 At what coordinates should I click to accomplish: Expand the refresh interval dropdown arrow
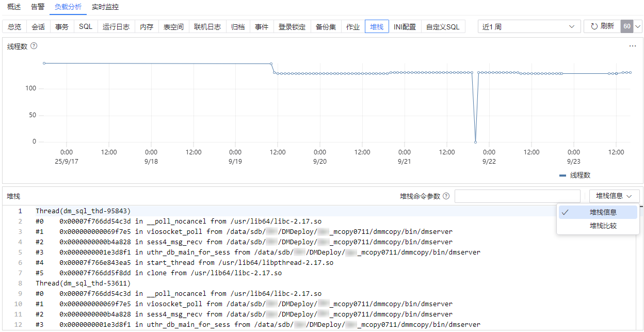(638, 26)
